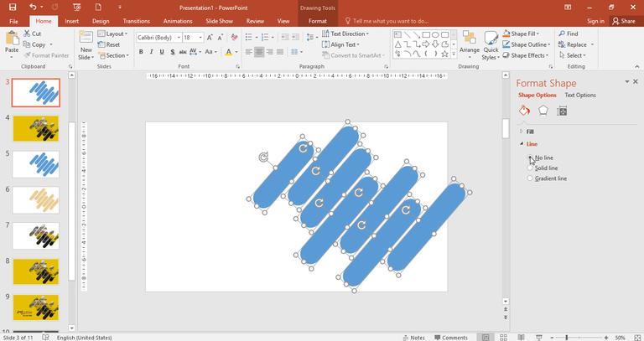Expand the Fill section
The width and height of the screenshot is (644, 341).
click(530, 132)
